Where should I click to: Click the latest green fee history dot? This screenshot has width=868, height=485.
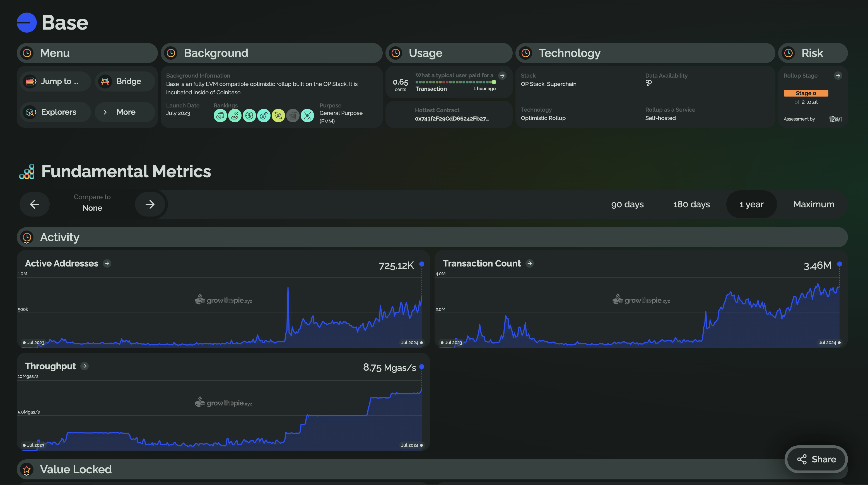[494, 82]
